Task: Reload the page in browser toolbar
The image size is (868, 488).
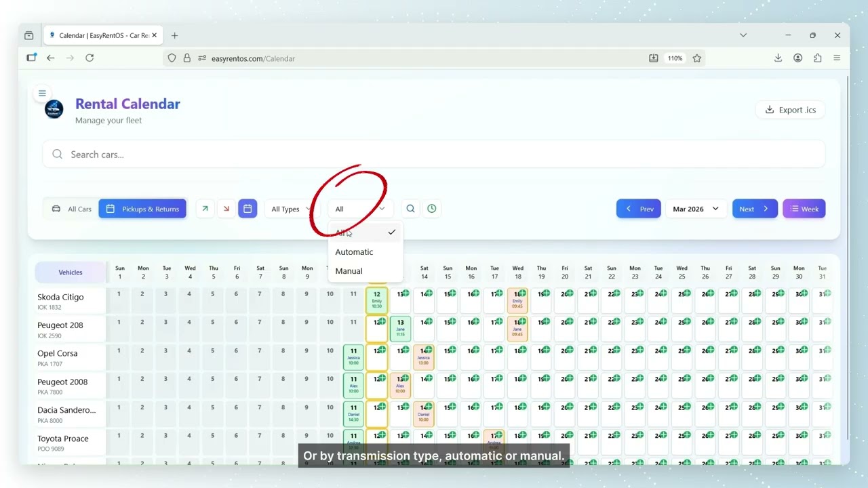Action: (x=90, y=58)
